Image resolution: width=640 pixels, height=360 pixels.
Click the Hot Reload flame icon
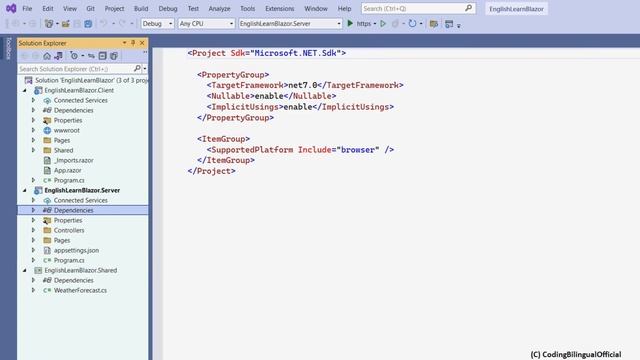tap(395, 24)
